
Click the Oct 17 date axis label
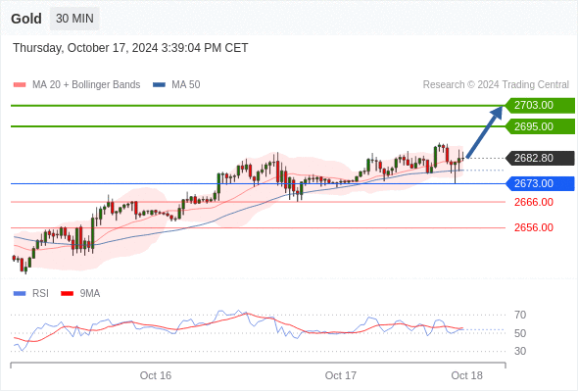(x=341, y=375)
